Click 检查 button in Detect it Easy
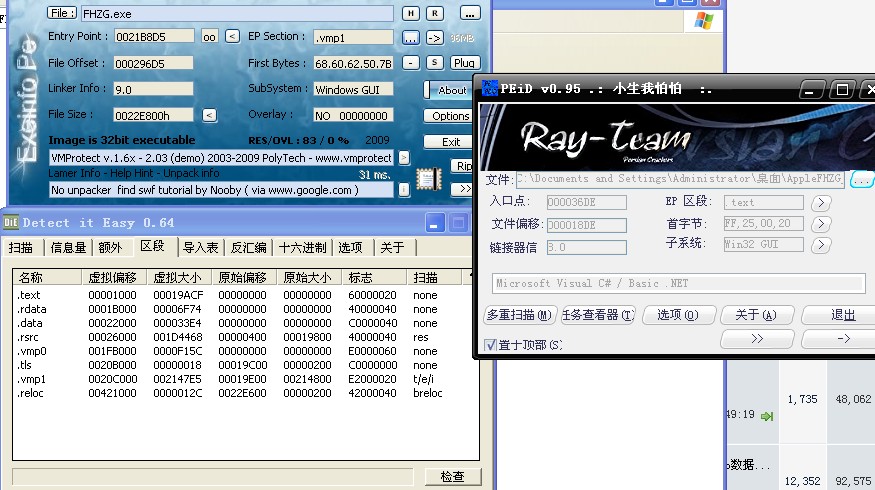 click(x=452, y=476)
